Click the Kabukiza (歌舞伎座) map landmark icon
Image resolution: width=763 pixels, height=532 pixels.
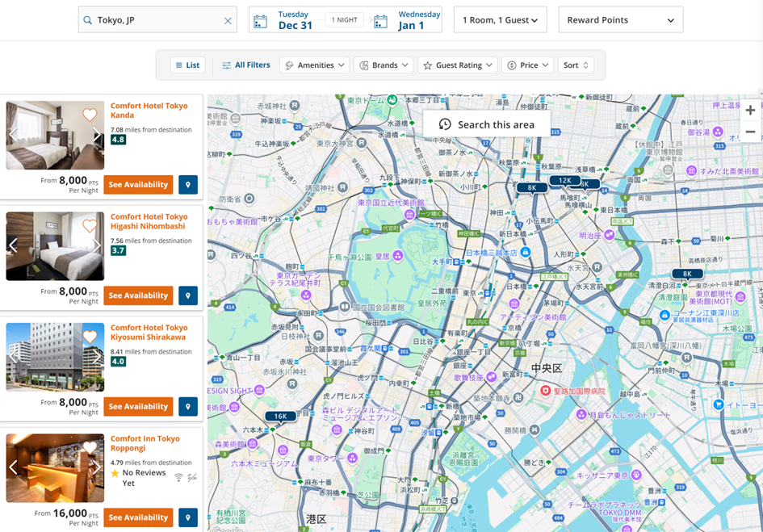pyautogui.click(x=492, y=377)
